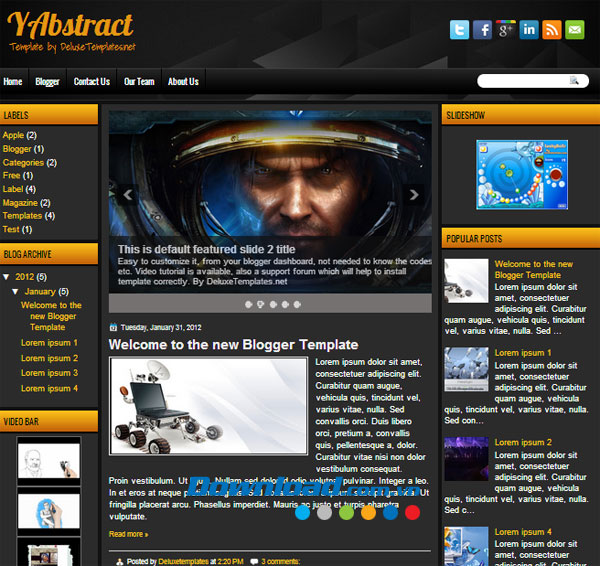The height and width of the screenshot is (566, 600).
Task: Open the About Us menu item
Action: tap(183, 82)
